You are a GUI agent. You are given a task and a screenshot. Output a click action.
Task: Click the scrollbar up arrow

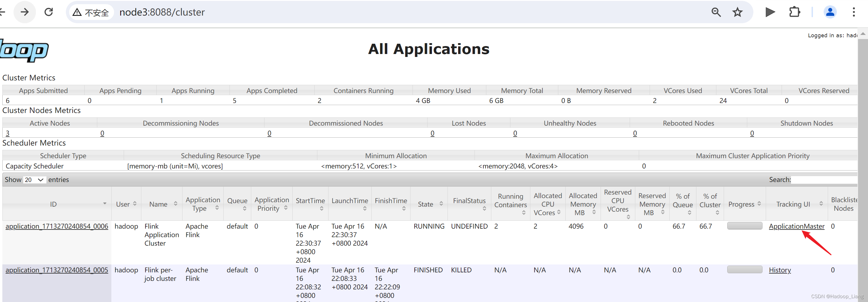863,34
